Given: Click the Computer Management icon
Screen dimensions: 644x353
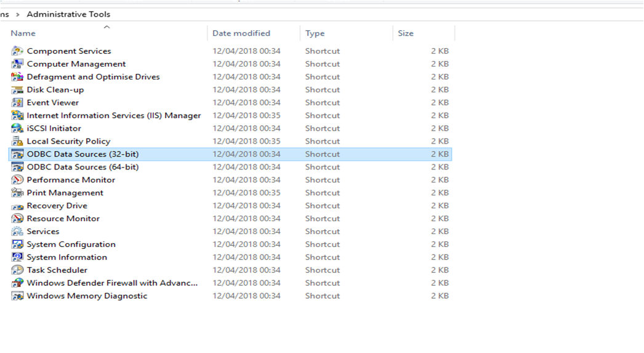Looking at the screenshot, I should click(x=17, y=63).
